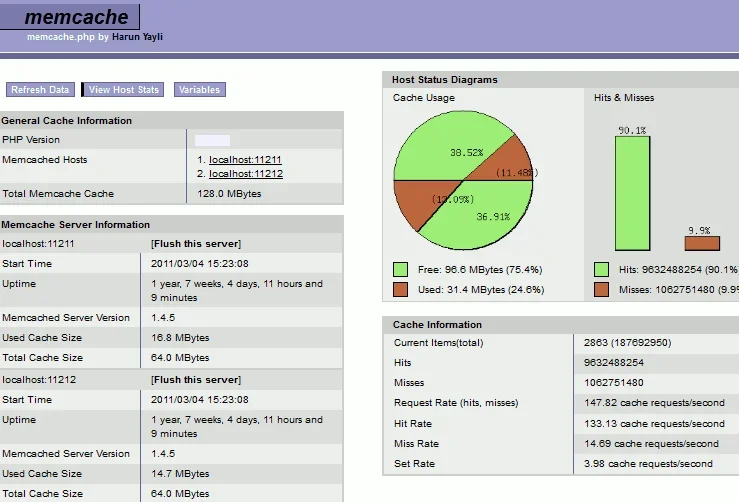
Task: Click the Set Rate label
Action: click(x=414, y=464)
